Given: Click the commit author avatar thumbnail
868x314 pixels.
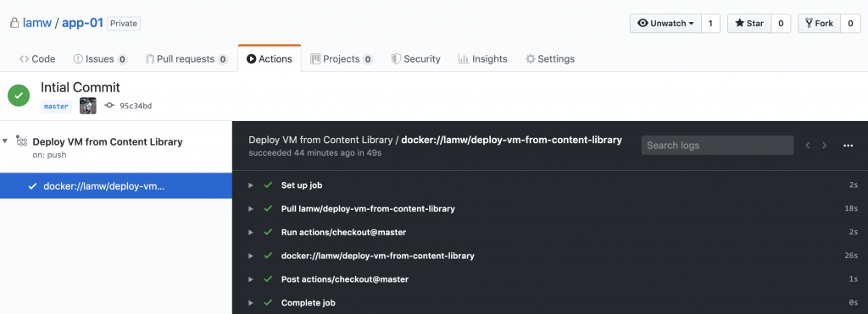Looking at the screenshot, I should (x=88, y=106).
